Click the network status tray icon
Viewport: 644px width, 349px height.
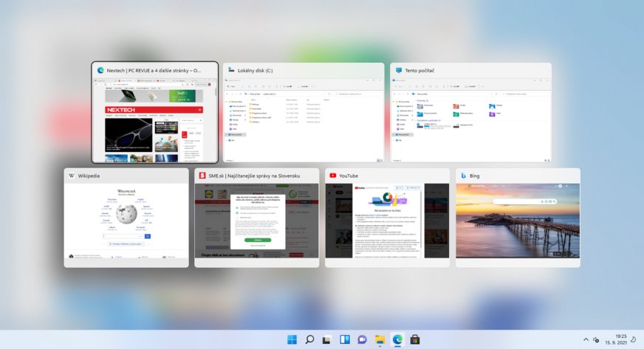point(596,339)
